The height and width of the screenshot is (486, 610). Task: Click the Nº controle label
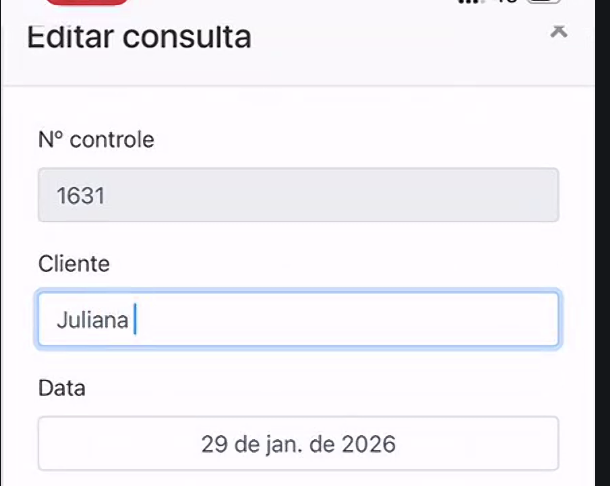(96, 140)
